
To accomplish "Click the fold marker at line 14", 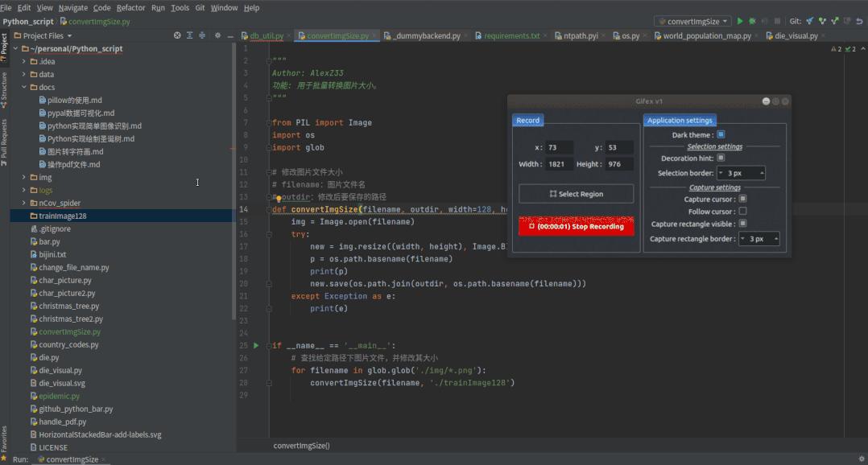I will [x=268, y=209].
